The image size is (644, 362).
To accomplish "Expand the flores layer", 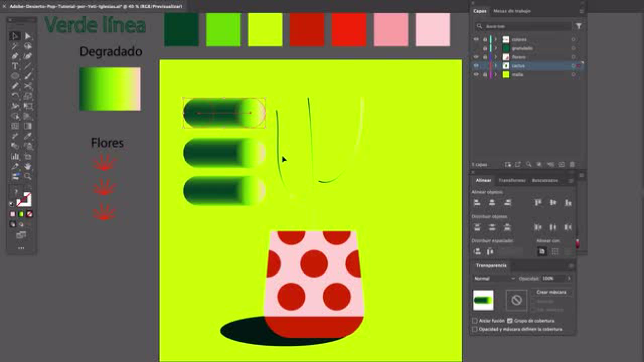I will click(496, 57).
